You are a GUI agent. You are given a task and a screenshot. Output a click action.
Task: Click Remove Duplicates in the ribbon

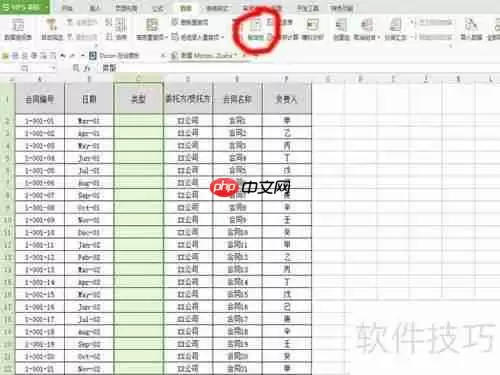tap(190, 22)
